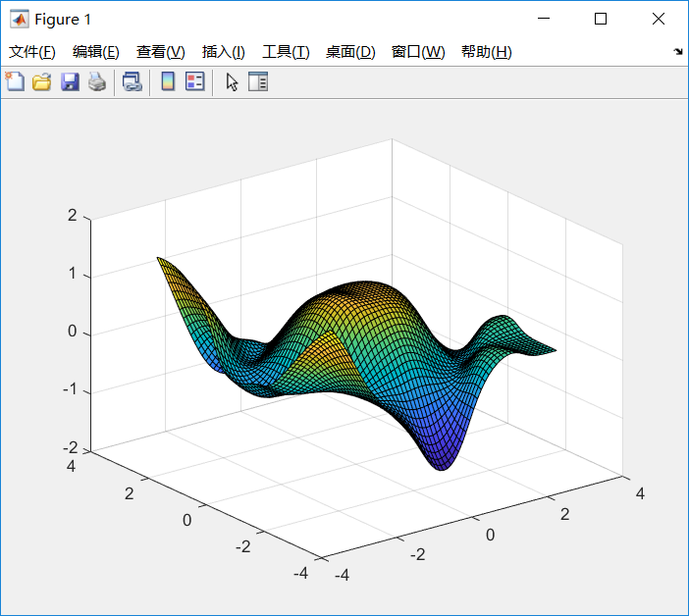Image resolution: width=689 pixels, height=616 pixels.
Task: Click the dock figure arrow at menu bar right
Action: click(x=678, y=52)
